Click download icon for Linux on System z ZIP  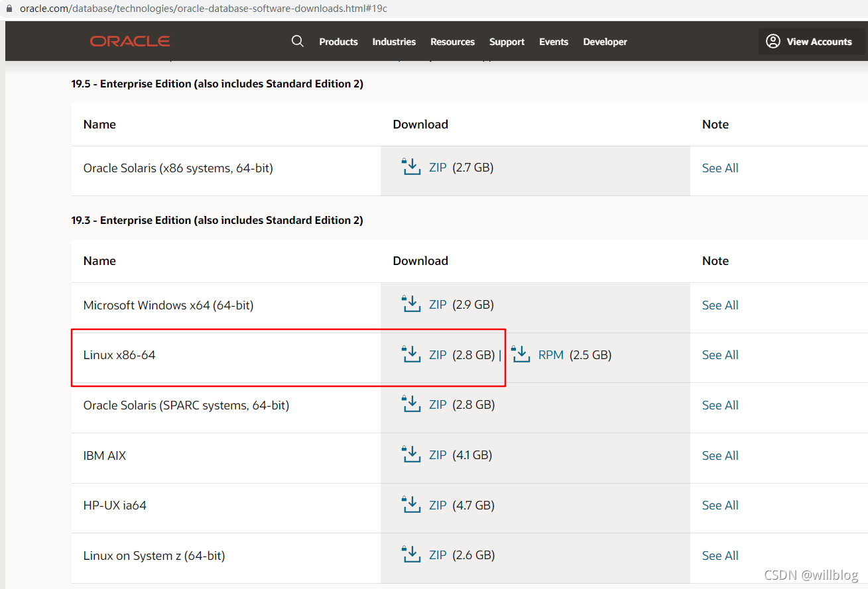click(412, 555)
